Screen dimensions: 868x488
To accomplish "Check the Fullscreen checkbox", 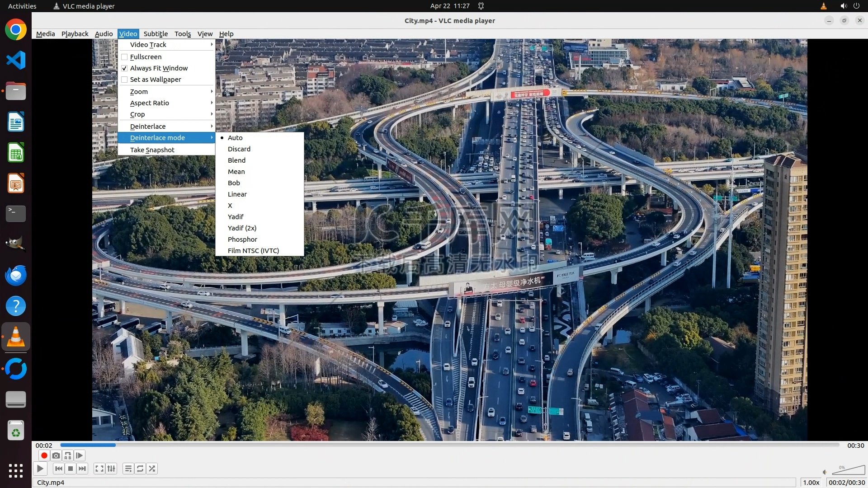I will coord(124,57).
